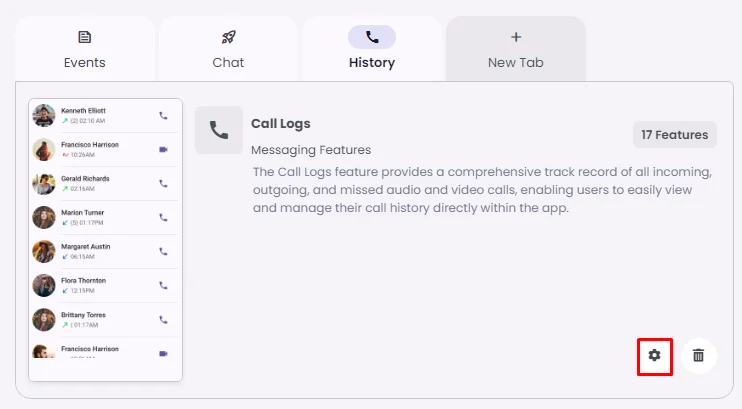Select Kenneth Elliott's avatar photo
Viewport: 742px width, 409px height.
pyautogui.click(x=44, y=116)
